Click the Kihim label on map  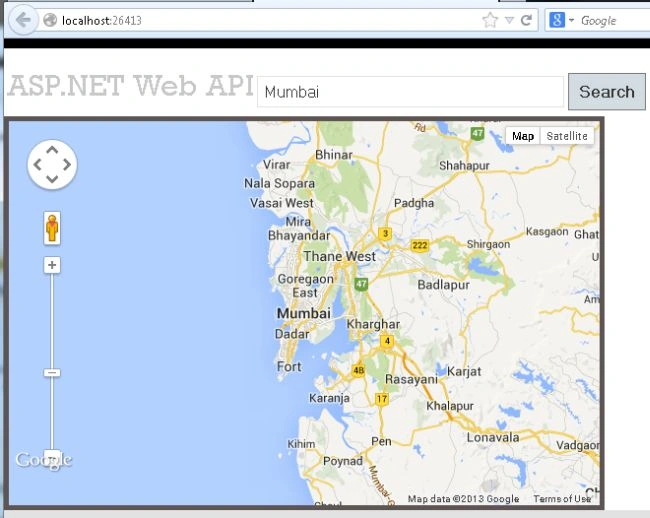301,444
